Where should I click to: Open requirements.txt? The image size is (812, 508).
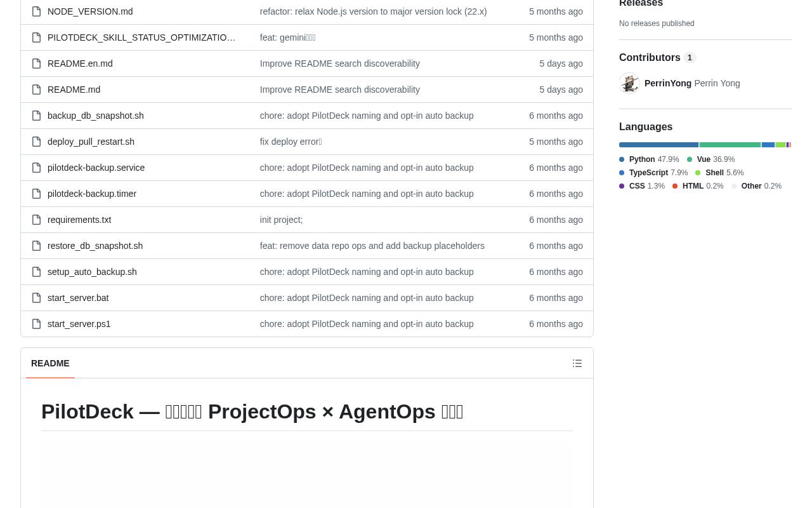[x=79, y=220]
